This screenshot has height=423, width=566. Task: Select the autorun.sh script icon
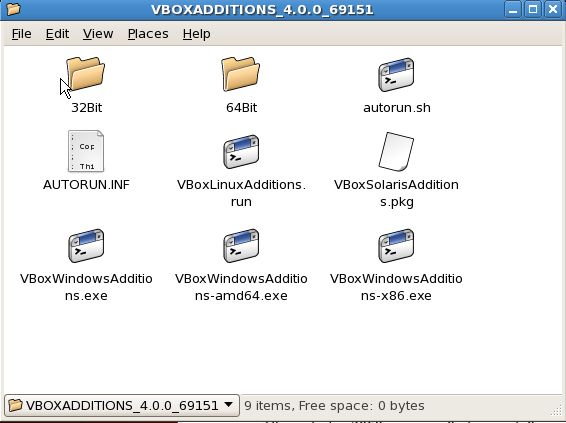(x=396, y=75)
